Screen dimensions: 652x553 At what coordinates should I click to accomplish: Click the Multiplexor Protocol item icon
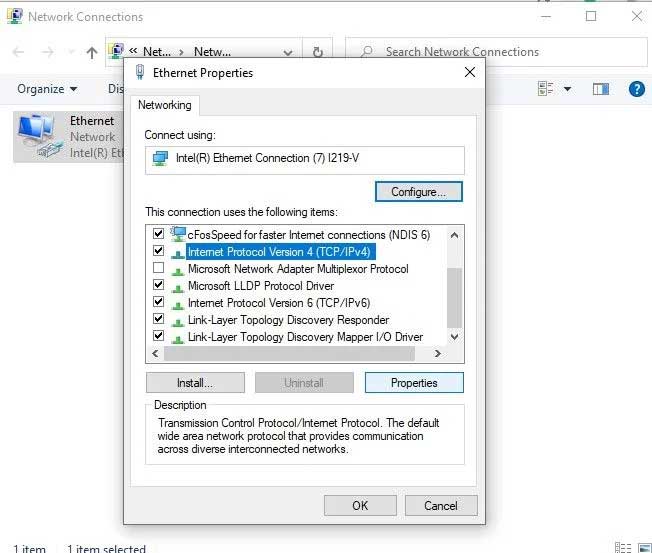click(178, 271)
